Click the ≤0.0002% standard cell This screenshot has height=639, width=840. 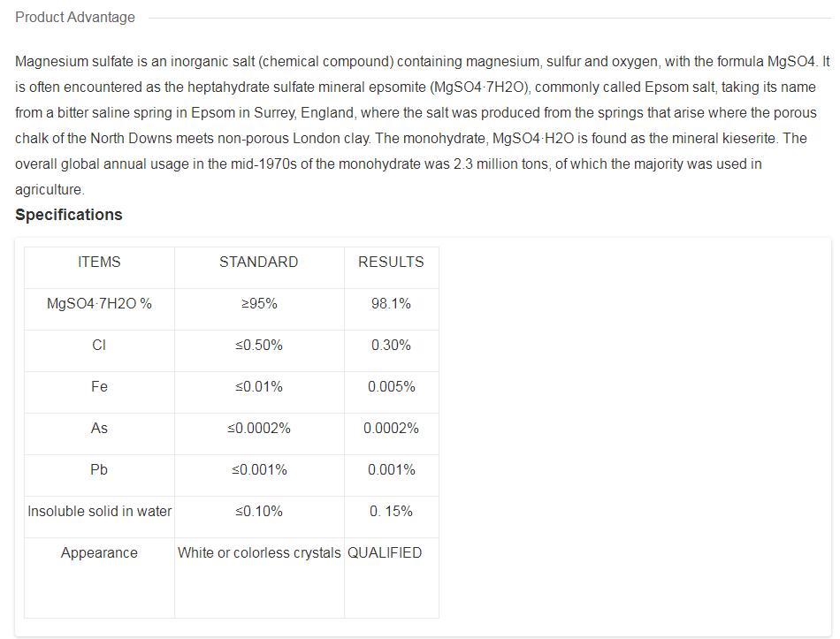click(258, 428)
